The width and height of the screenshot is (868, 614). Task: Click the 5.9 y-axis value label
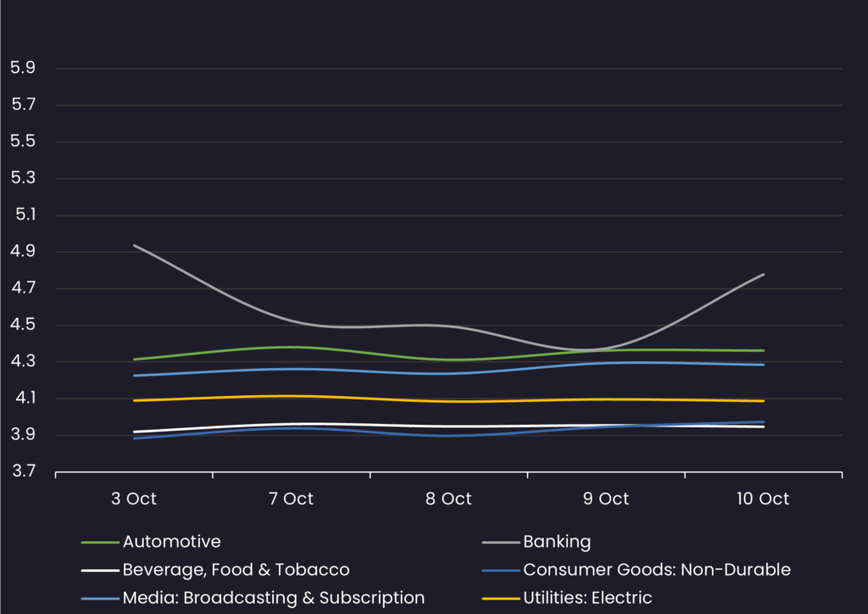(22, 68)
